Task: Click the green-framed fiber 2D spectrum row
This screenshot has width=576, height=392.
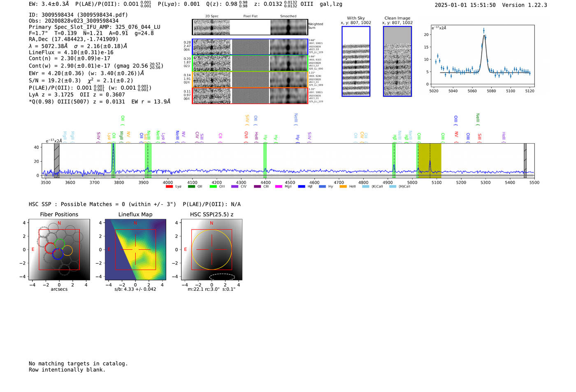Action: click(x=250, y=63)
